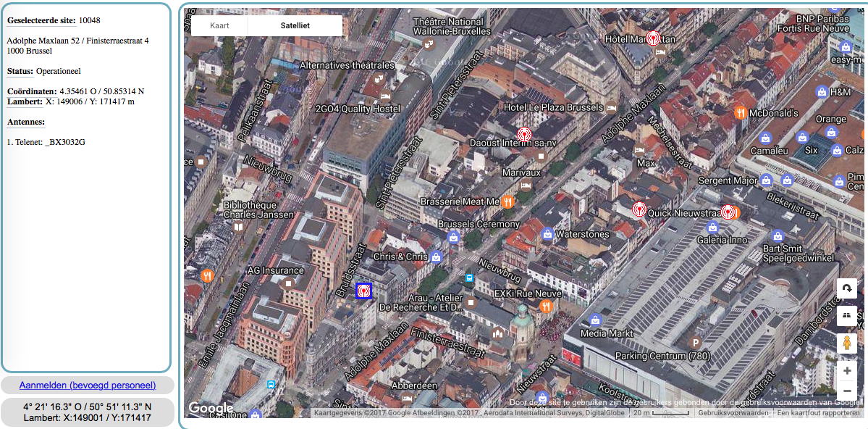868x429 pixels.
Task: Click the coordinates 4.35461 O / 50.85314 N
Action: coord(102,91)
